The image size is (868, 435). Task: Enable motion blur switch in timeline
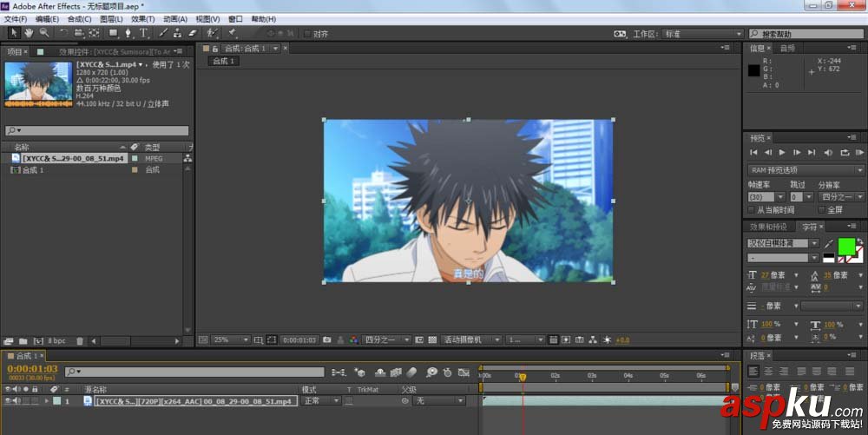point(411,372)
